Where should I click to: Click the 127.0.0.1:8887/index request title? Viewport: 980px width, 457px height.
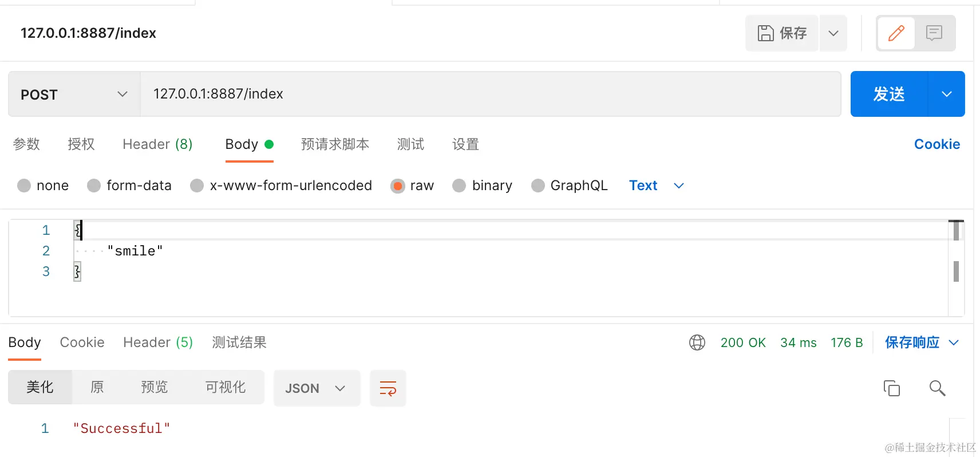click(88, 33)
